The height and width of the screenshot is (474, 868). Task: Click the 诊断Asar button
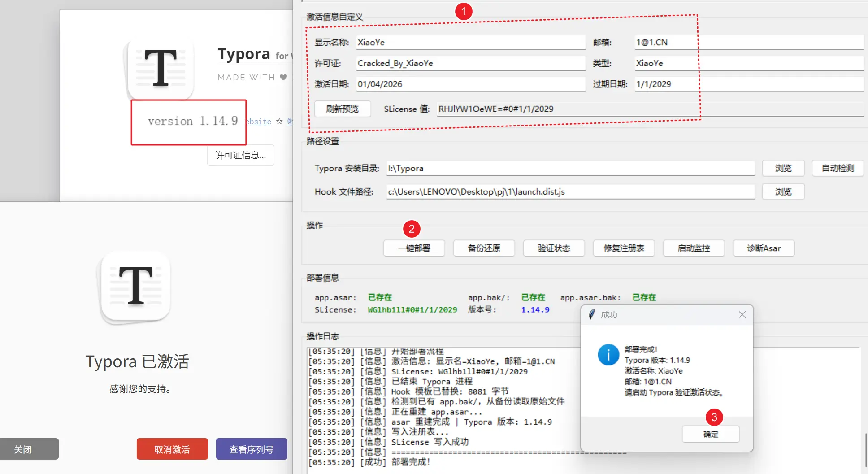pos(764,248)
